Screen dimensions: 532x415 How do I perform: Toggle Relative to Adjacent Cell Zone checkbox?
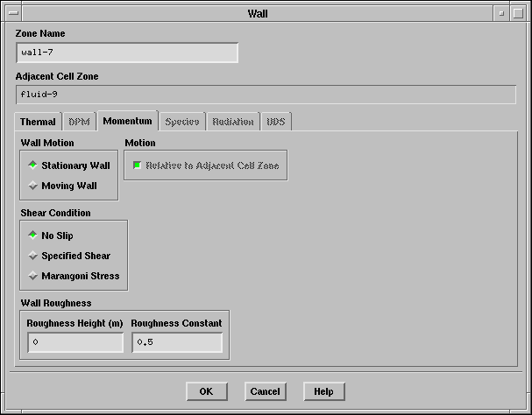(x=138, y=165)
